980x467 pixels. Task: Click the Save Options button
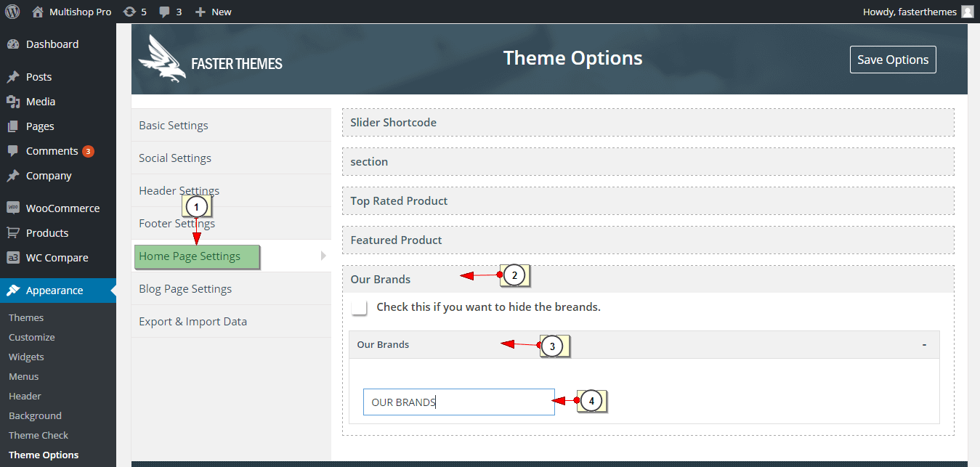coord(893,60)
